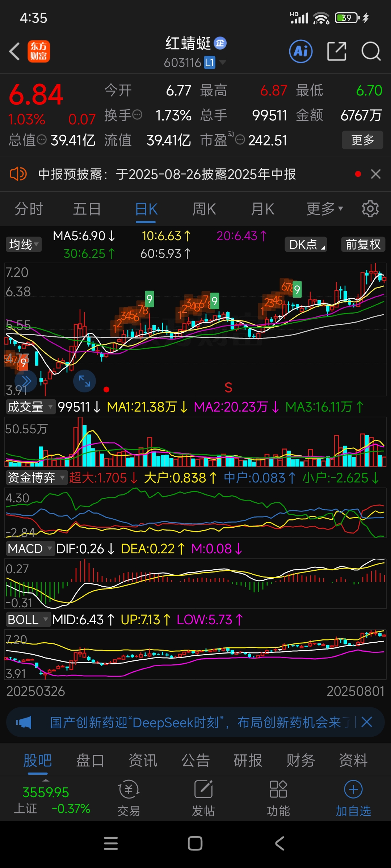Open the 更多 chart period dropdown
Viewport: 391px width, 868px height.
click(x=325, y=209)
